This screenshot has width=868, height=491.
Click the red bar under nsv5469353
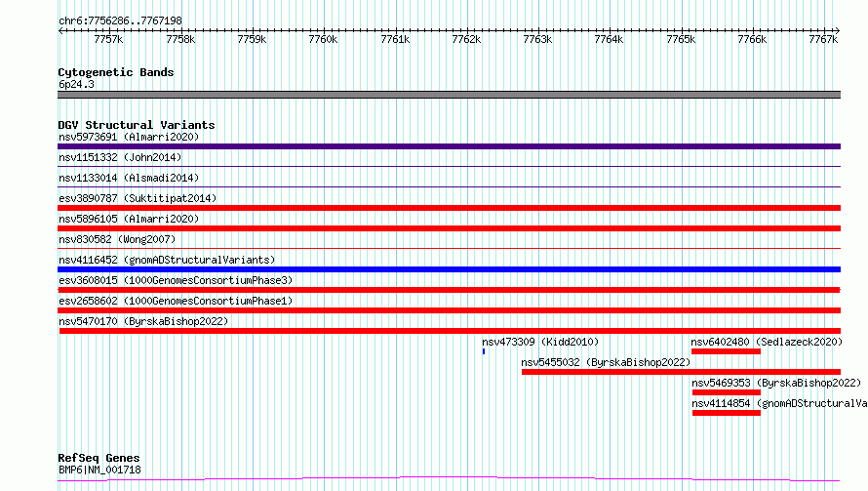pyautogui.click(x=727, y=392)
